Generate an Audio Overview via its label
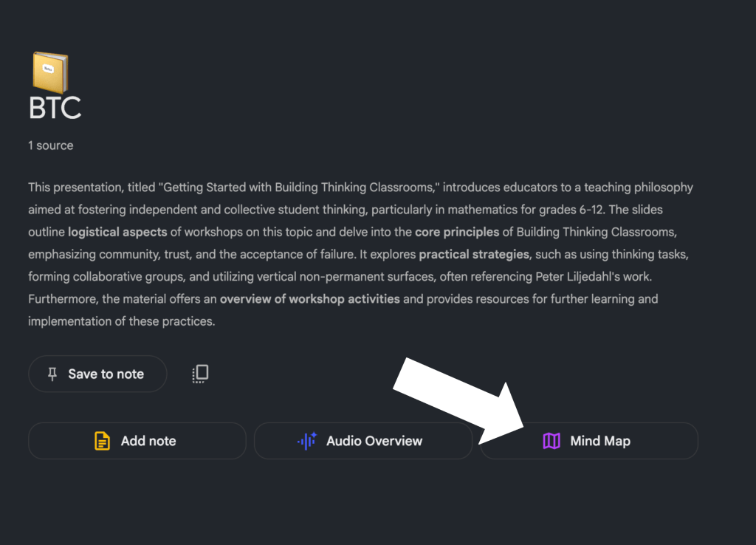The width and height of the screenshot is (756, 545). [x=374, y=441]
